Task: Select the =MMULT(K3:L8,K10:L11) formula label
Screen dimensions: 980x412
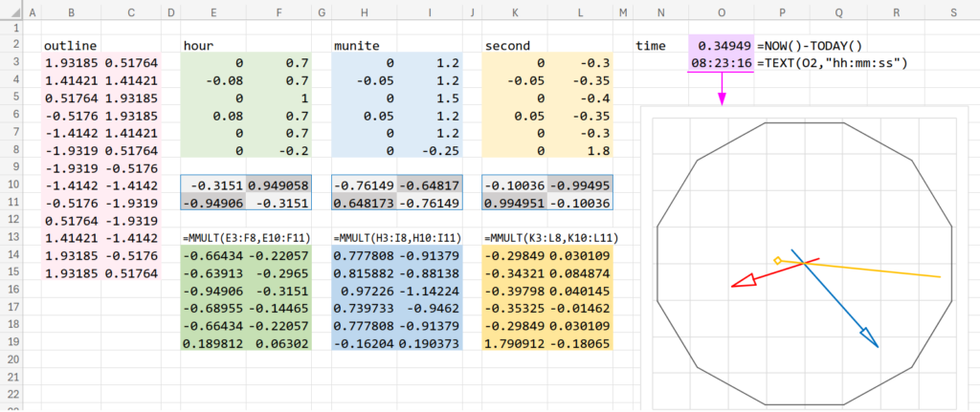Action: click(548, 237)
